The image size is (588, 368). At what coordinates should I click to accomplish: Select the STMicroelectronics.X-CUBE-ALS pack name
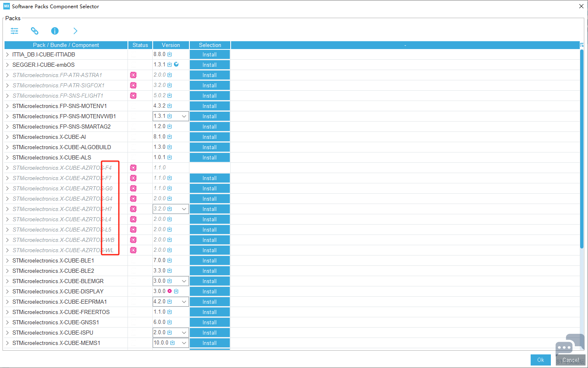52,157
